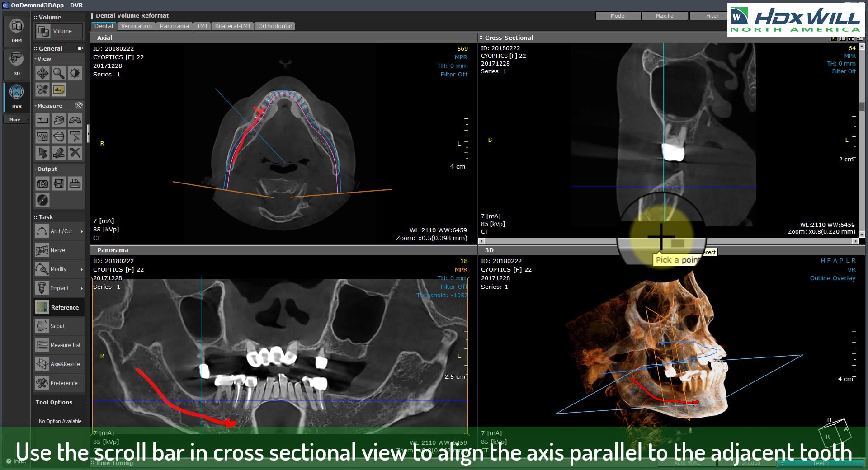The height and width of the screenshot is (470, 868).
Task: Select the arrow Note annotation tool
Action: click(75, 136)
